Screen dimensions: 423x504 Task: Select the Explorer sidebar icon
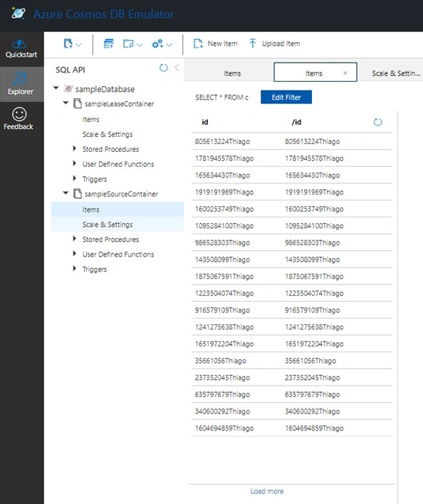tap(21, 84)
